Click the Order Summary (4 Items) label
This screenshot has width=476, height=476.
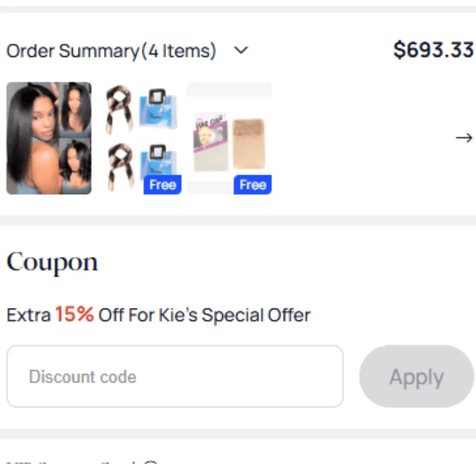111,50
